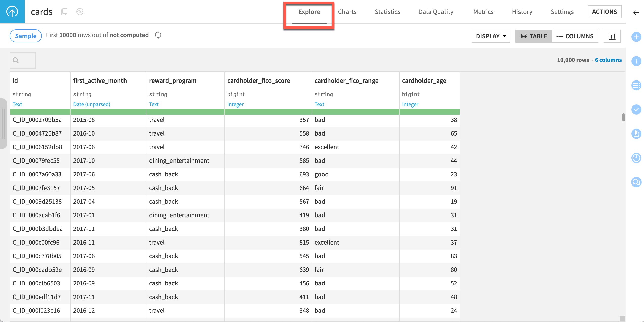
Task: Switch to the Charts tab
Action: 347,12
